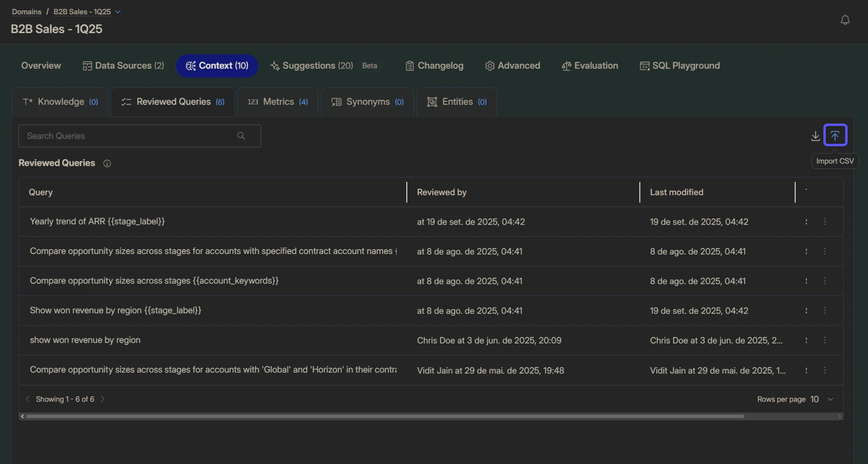Switch to the Metrics (4) sub-tab
The width and height of the screenshot is (868, 464).
(278, 102)
